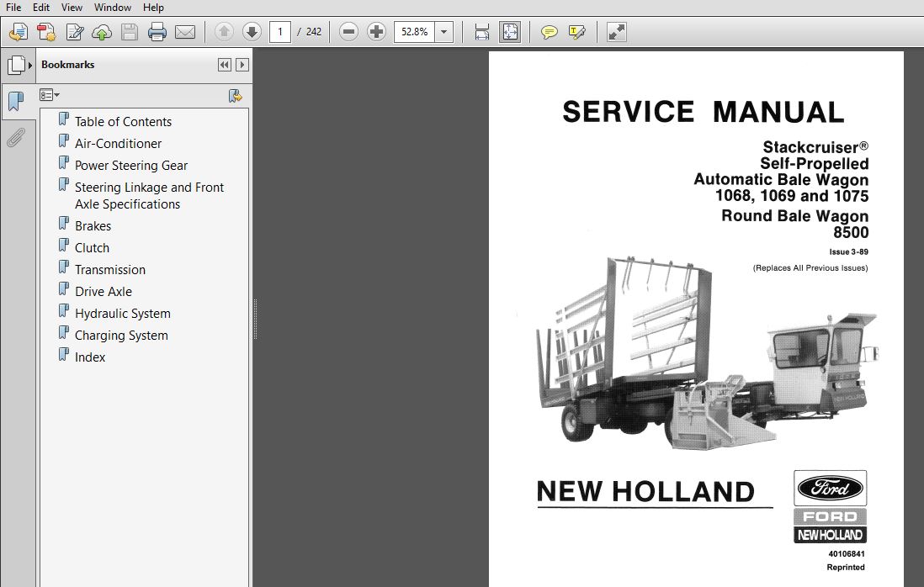Click the Email envelope icon
Screen dimensions: 924x587
(x=185, y=32)
